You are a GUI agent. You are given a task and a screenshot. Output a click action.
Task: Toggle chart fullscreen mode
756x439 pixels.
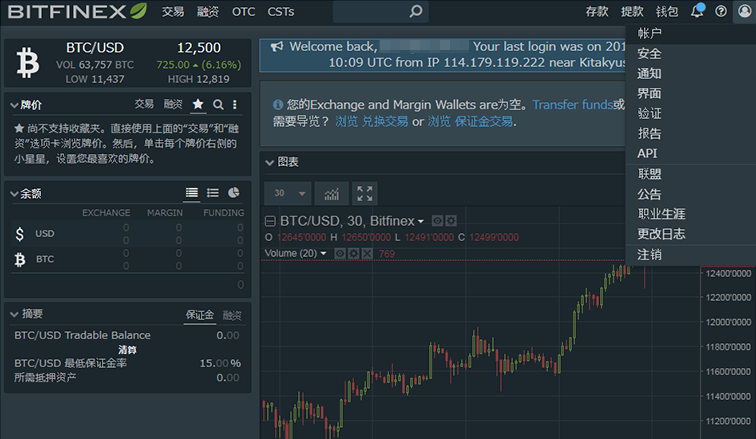(x=364, y=194)
